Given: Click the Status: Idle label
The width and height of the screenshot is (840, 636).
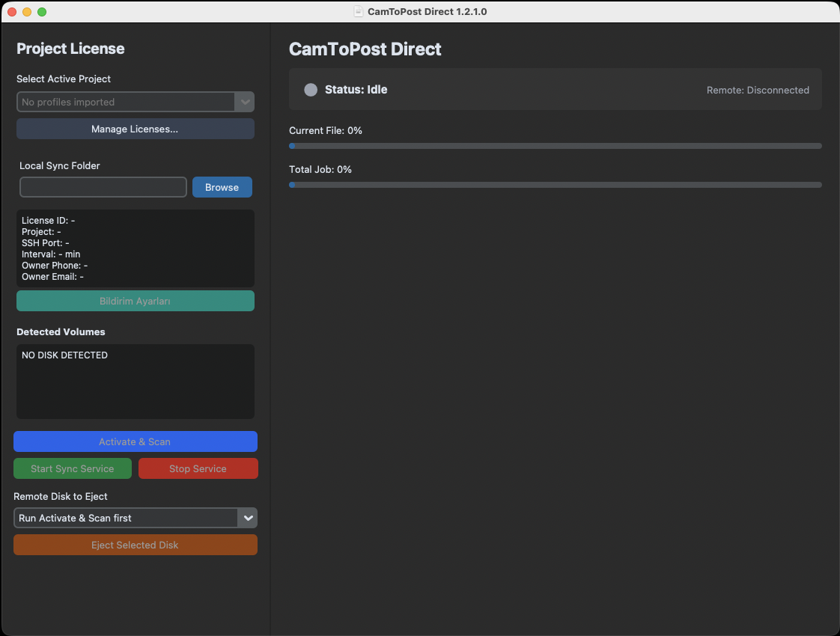Looking at the screenshot, I should [356, 89].
